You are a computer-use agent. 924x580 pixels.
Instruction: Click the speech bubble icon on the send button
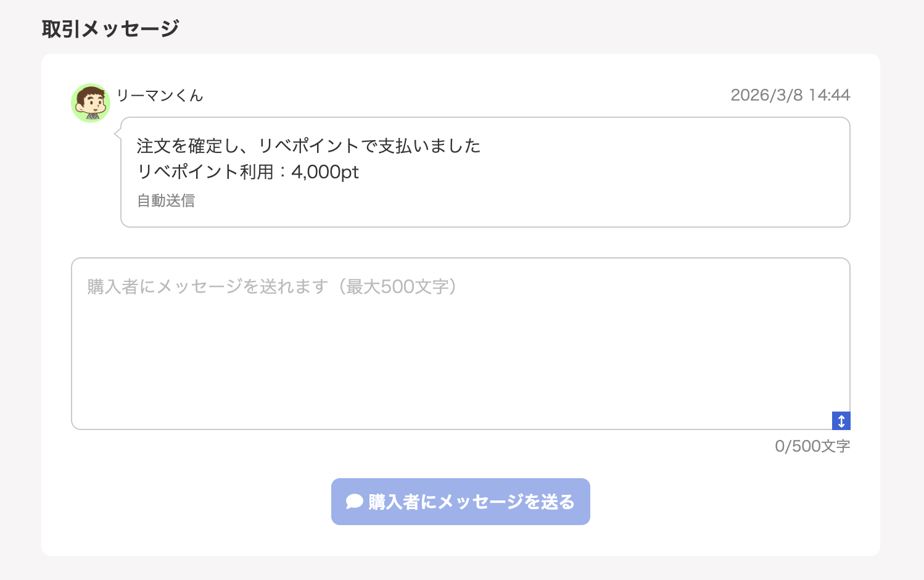pos(353,502)
